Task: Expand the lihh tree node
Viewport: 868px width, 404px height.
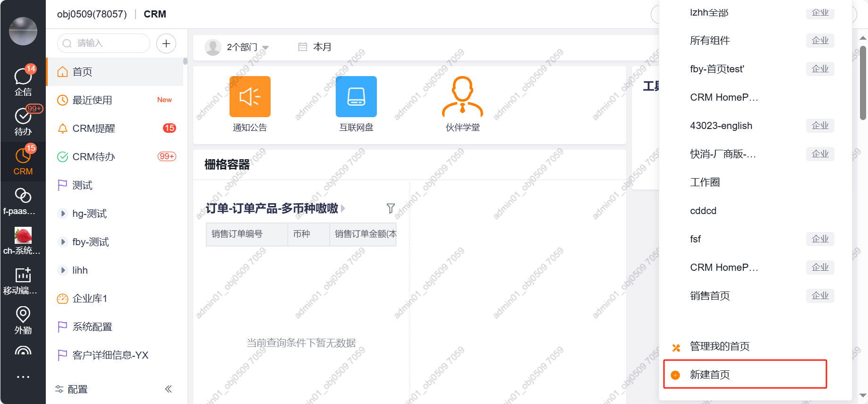Action: 62,270
